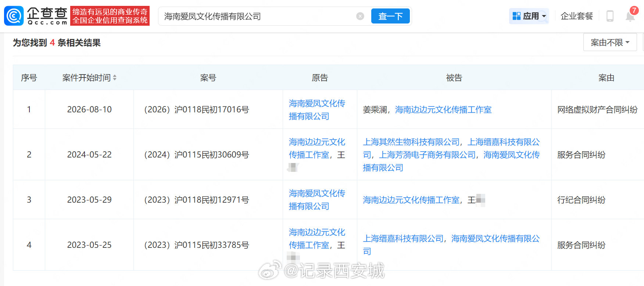Click date 2023-05-25 cell

tap(89, 245)
